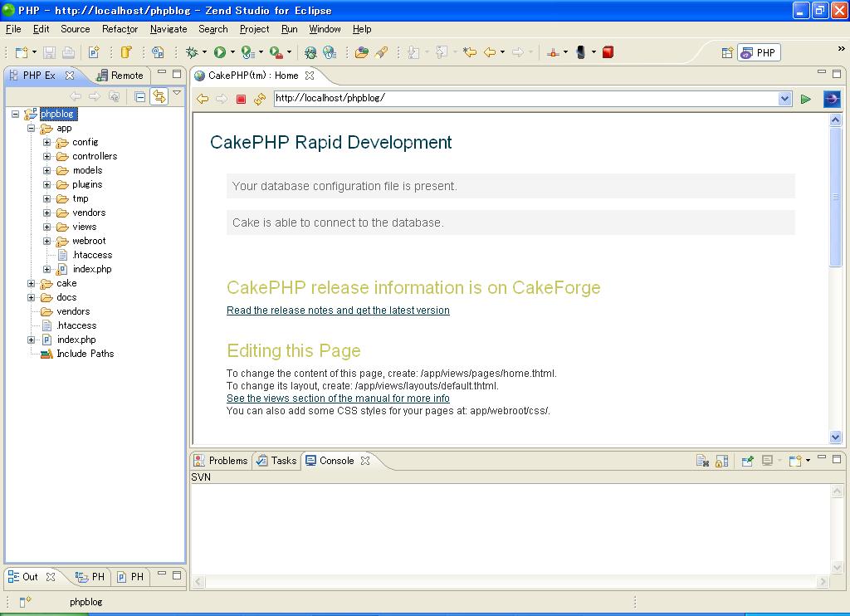Open the File menu
850x616 pixels.
pos(13,29)
